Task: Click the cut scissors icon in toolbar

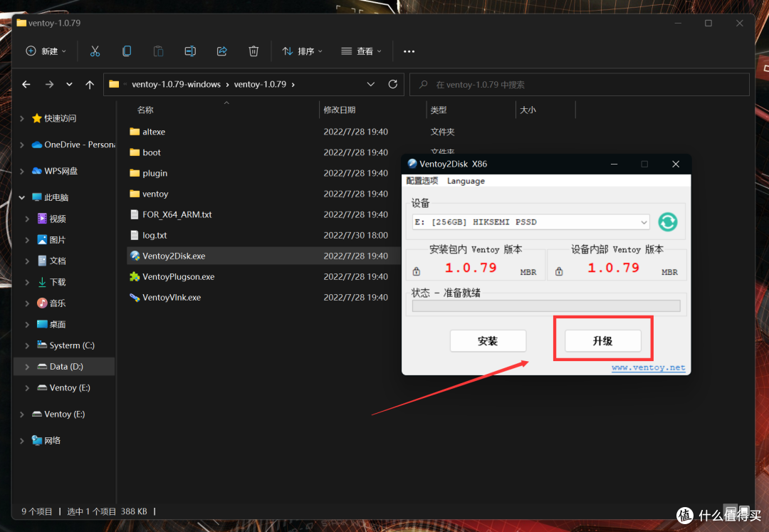Action: 95,51
